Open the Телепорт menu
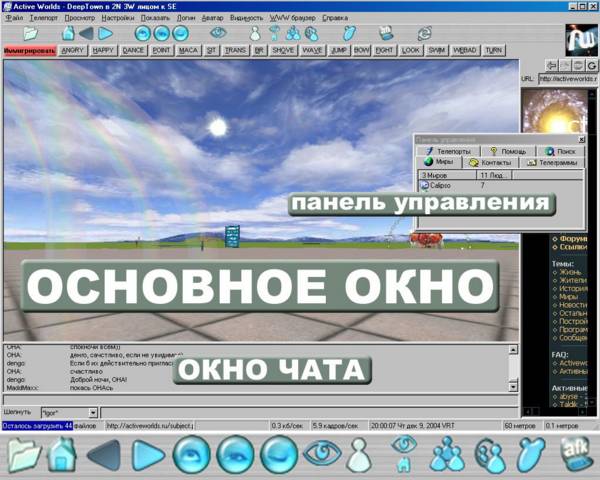The image size is (600, 480). pyautogui.click(x=44, y=18)
